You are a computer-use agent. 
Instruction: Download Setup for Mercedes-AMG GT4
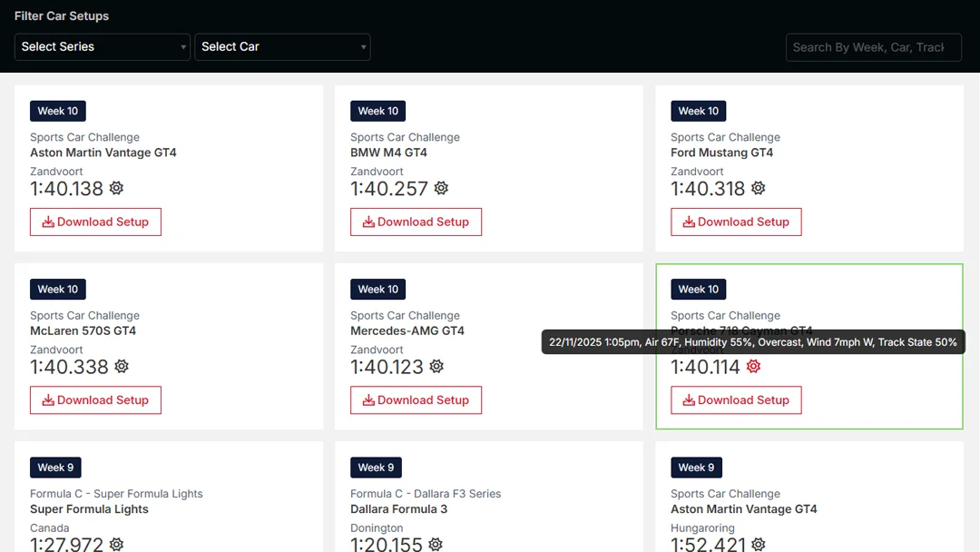(x=416, y=400)
